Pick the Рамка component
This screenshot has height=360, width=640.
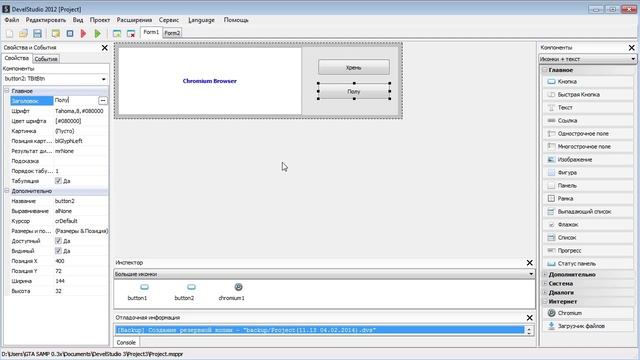tap(588, 198)
